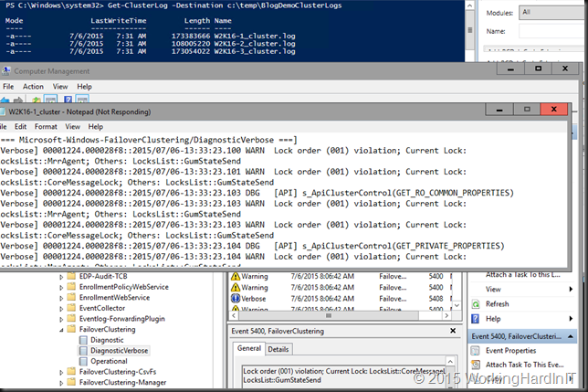
Task: Click the Verbose info icon in event list
Action: point(236,299)
